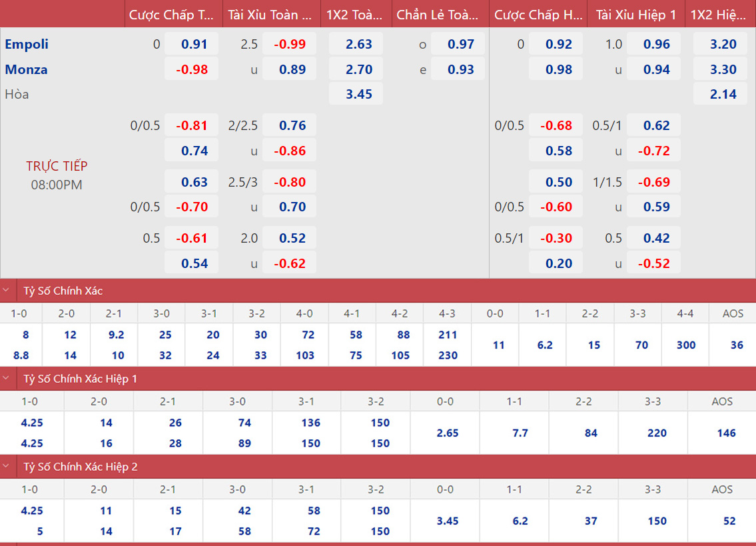This screenshot has height=546, width=756.
Task: Choose the odd-goals option at 0.97
Action: coord(461,45)
